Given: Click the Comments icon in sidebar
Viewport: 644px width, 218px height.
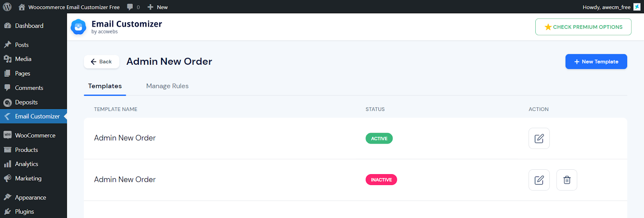Looking at the screenshot, I should (7, 88).
